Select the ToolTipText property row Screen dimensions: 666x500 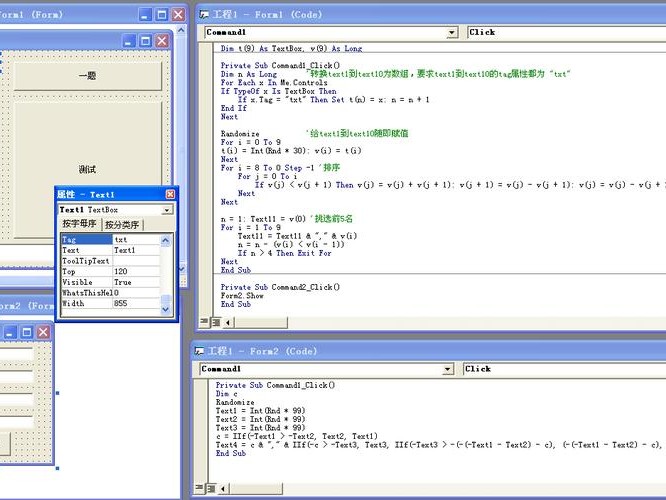(110, 261)
